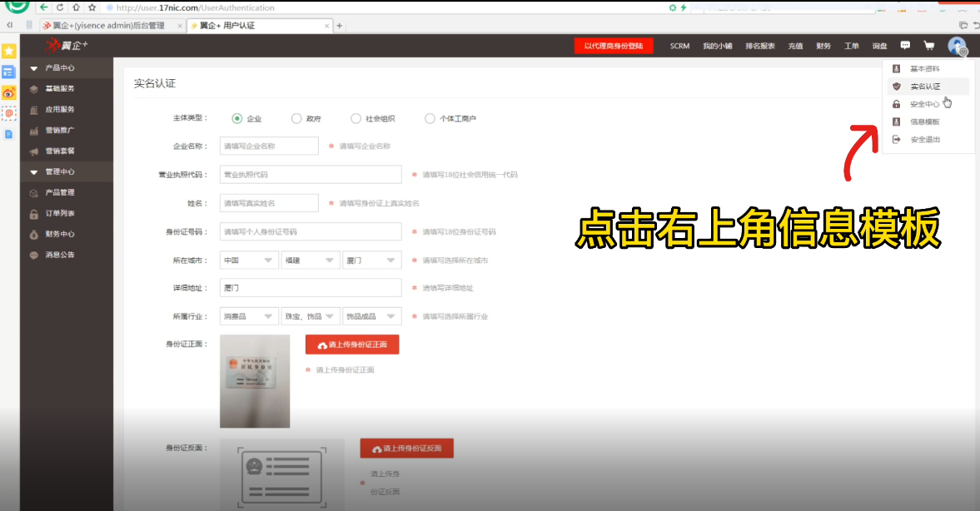Open the Weibo sidebar icon
The height and width of the screenshot is (511, 980).
[x=9, y=93]
